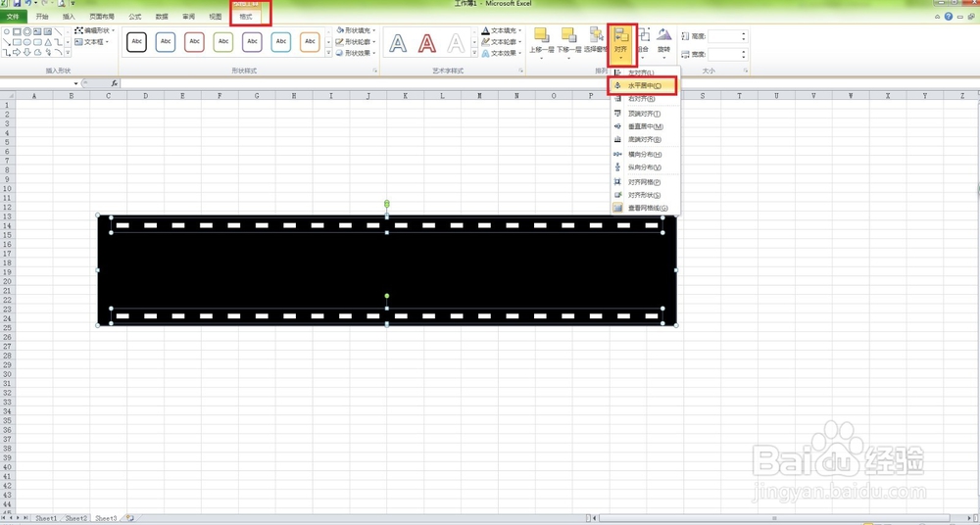The width and height of the screenshot is (980, 525).
Task: Choose 左对齐 align left menu item
Action: click(x=645, y=73)
